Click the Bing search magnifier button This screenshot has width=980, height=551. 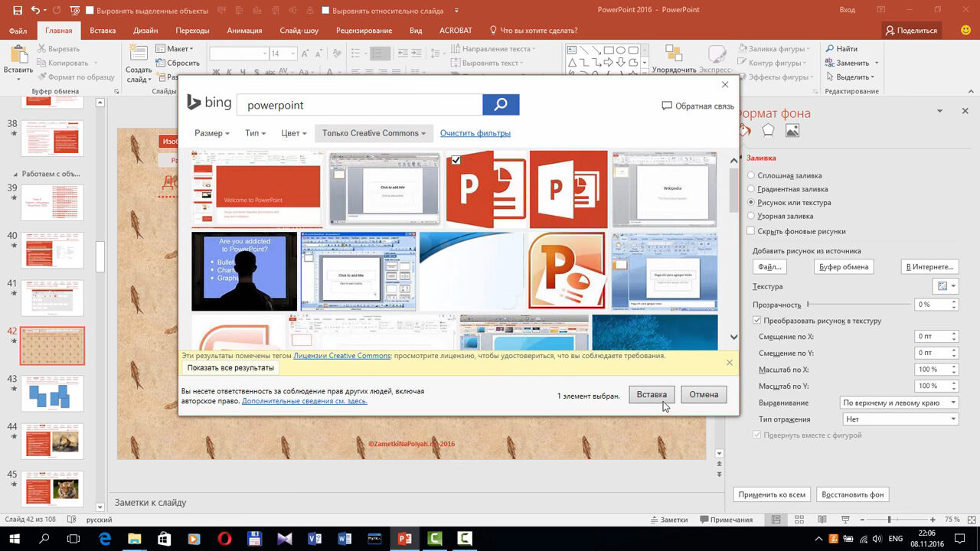[501, 105]
